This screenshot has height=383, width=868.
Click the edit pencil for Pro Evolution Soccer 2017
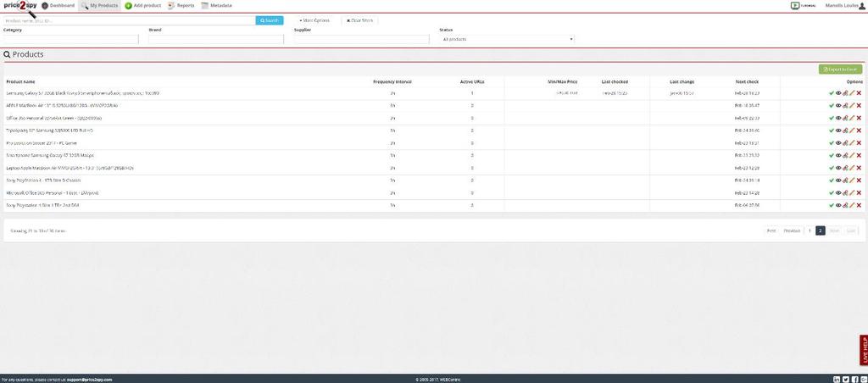click(852, 143)
